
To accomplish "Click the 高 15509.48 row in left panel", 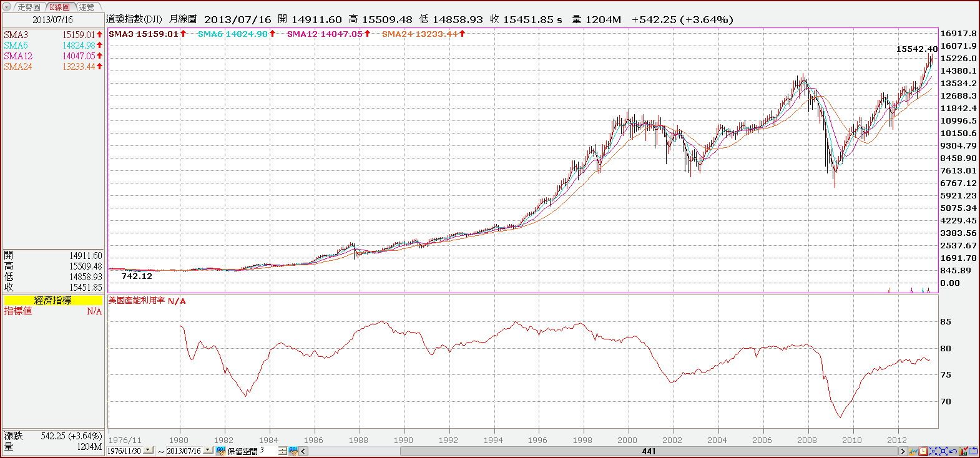I will (x=53, y=266).
